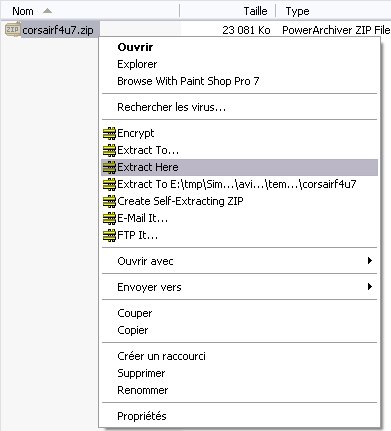Select Extract To... menu entry
This screenshot has width=391, height=431.
[x=240, y=150]
